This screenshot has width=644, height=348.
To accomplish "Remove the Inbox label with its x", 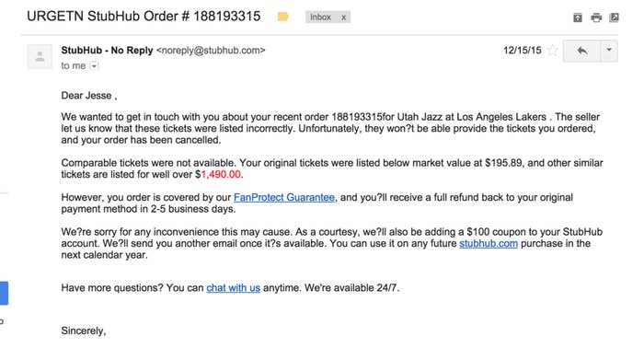I will click(x=344, y=17).
